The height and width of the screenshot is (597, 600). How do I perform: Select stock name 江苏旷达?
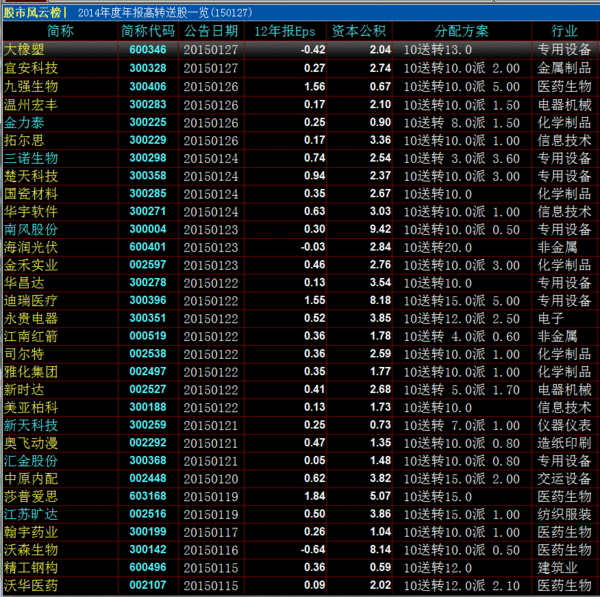pyautogui.click(x=31, y=514)
